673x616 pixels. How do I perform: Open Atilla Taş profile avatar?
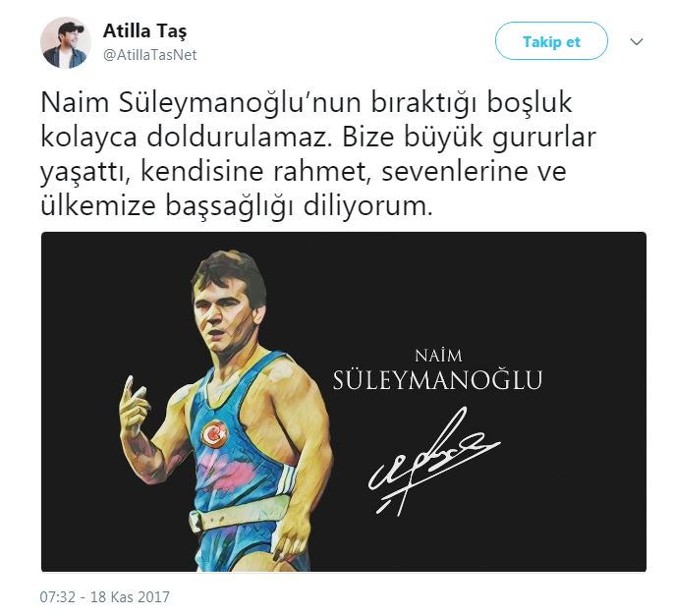(x=66, y=42)
